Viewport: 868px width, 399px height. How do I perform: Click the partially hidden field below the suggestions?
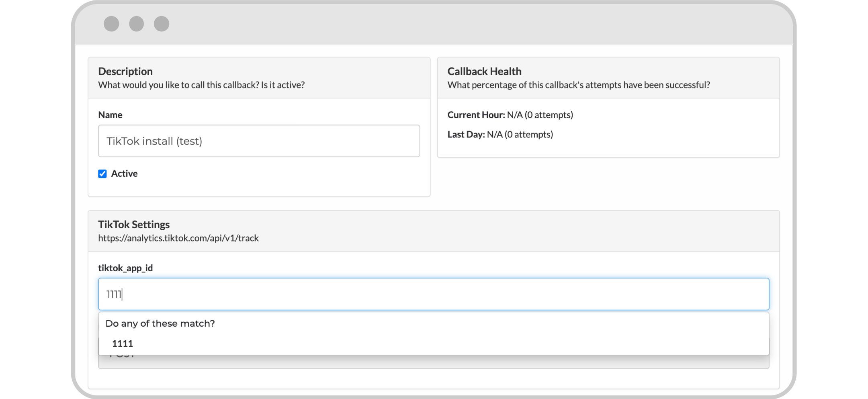(433, 362)
